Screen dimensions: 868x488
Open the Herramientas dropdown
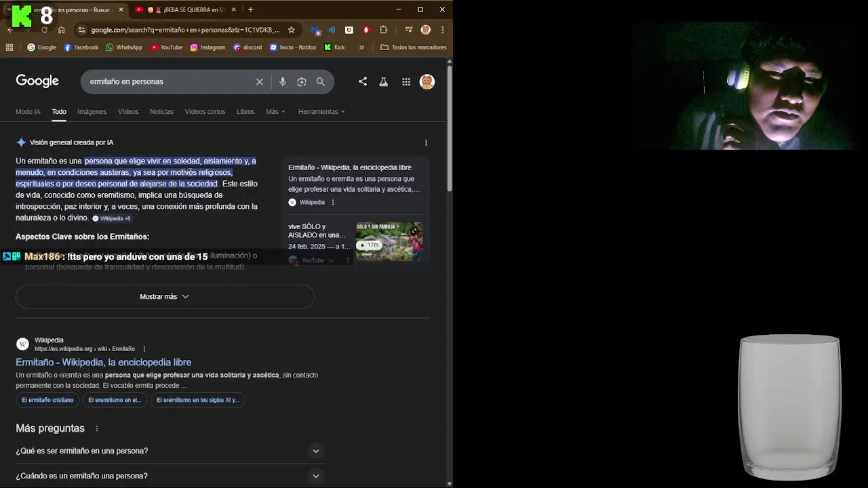coord(321,112)
